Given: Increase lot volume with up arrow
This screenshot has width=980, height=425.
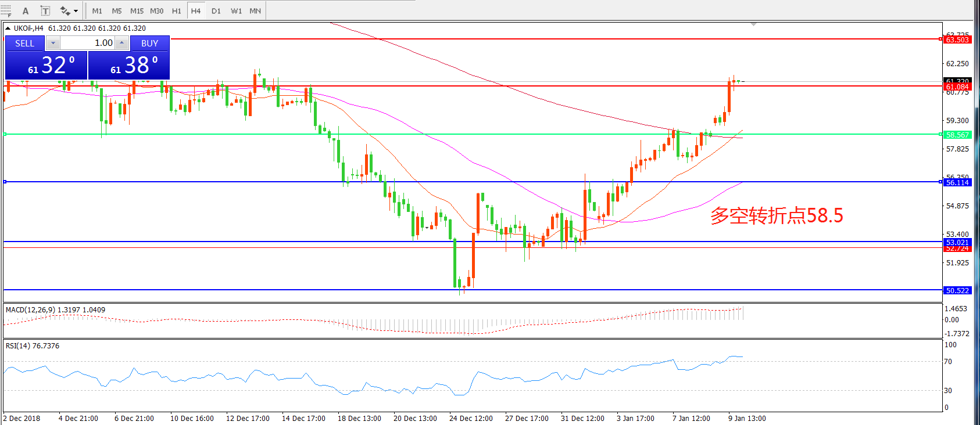Looking at the screenshot, I should pos(121,43).
